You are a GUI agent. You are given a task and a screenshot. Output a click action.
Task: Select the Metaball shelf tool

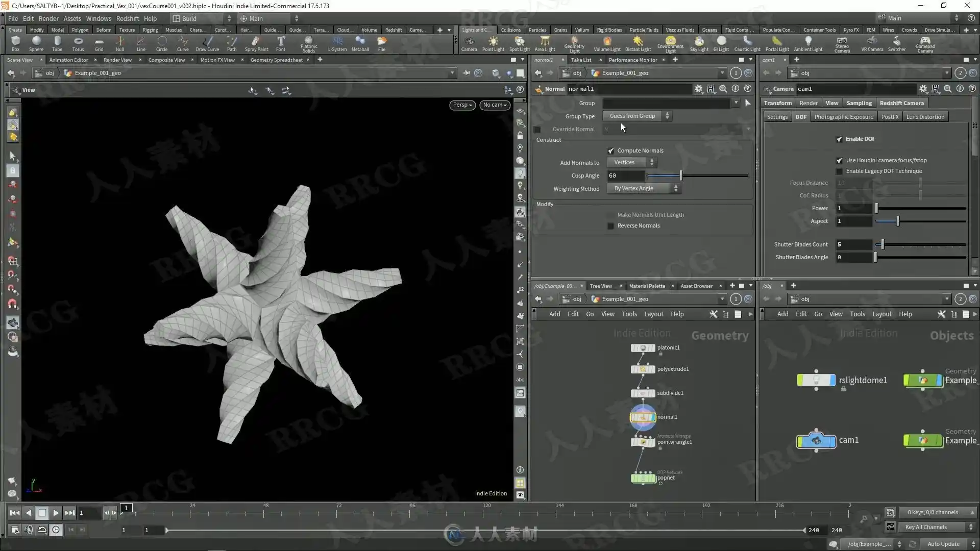tap(360, 43)
